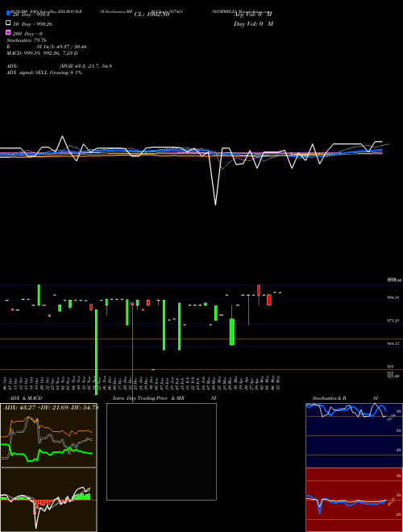Click the 'ADX: 43.27 +DY: 21.69 -DY: 54.78' header
The width and height of the screenshot is (403, 532).
click(x=51, y=408)
